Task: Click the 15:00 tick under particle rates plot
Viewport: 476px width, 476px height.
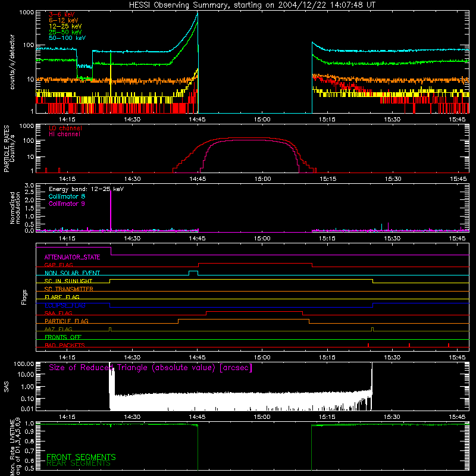Action: [262, 179]
